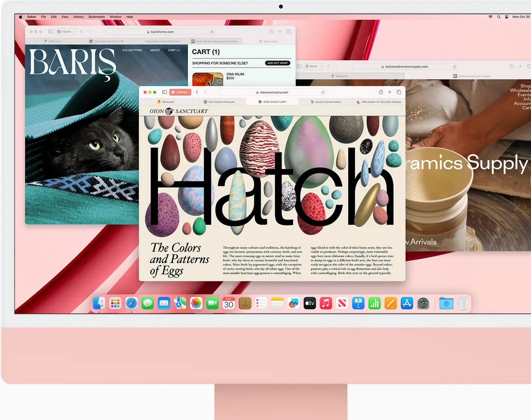This screenshot has height=420, width=531.
Task: Open Launchpad in the Dock
Action: coord(115,303)
